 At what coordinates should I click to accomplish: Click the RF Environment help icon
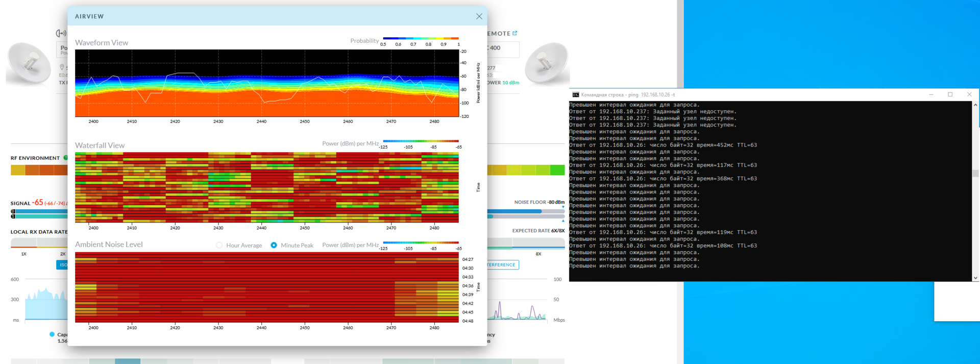65,158
